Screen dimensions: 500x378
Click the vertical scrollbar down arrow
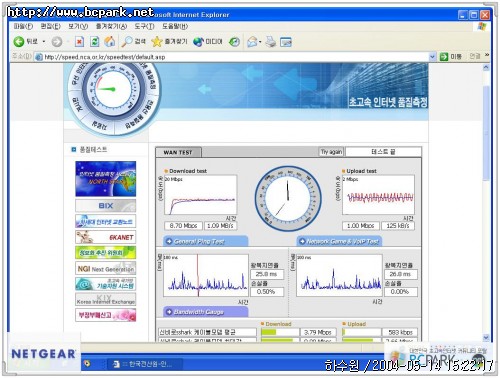point(486,337)
